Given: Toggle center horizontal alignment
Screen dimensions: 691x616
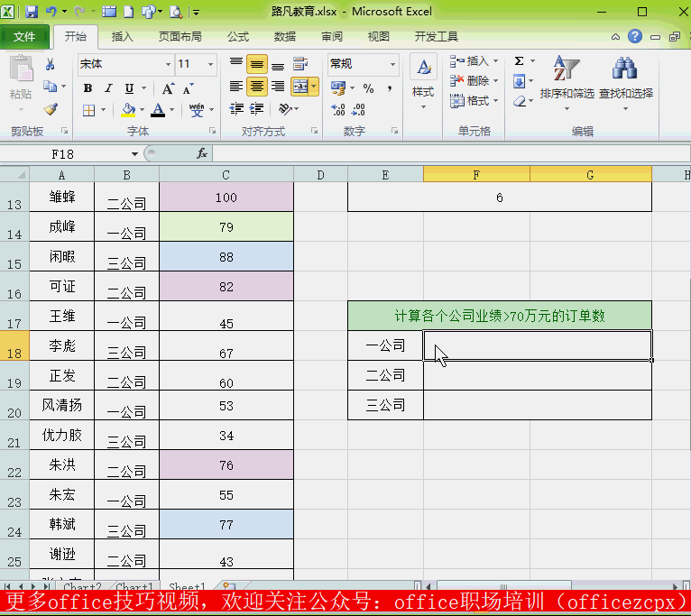Looking at the screenshot, I should tap(257, 87).
